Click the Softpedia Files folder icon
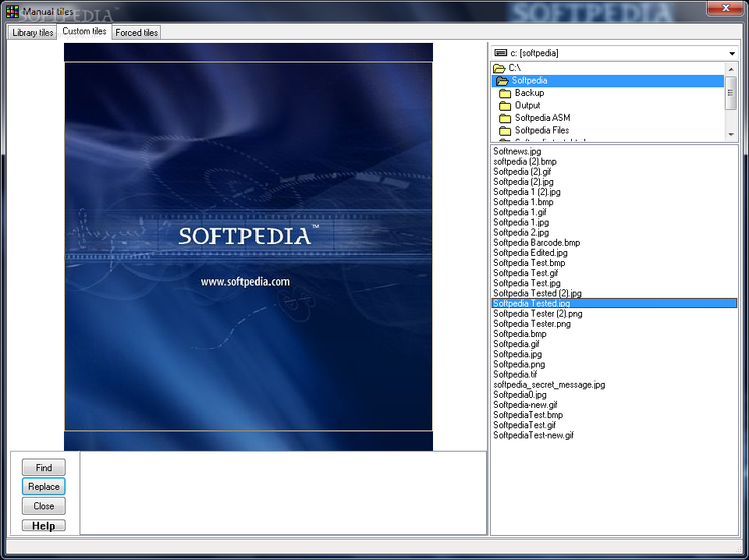This screenshot has width=749, height=560. click(x=505, y=130)
